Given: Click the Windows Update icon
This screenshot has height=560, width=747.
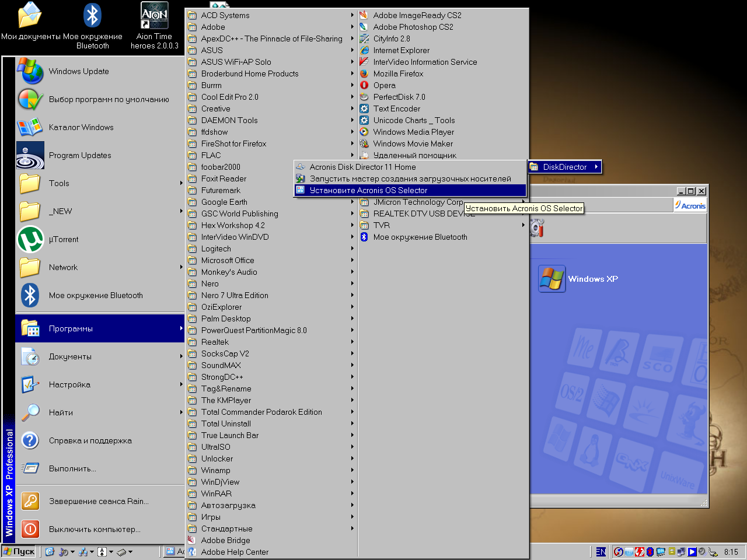Looking at the screenshot, I should (x=30, y=71).
